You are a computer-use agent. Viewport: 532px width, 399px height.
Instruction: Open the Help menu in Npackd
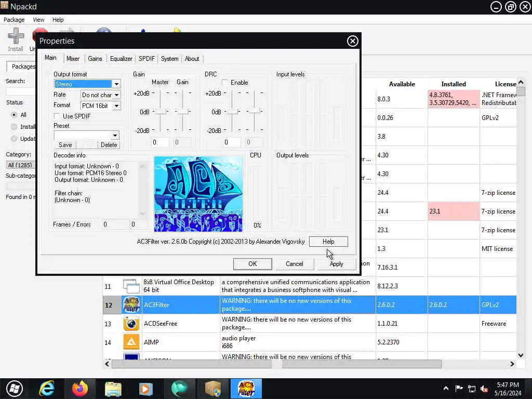pos(58,20)
